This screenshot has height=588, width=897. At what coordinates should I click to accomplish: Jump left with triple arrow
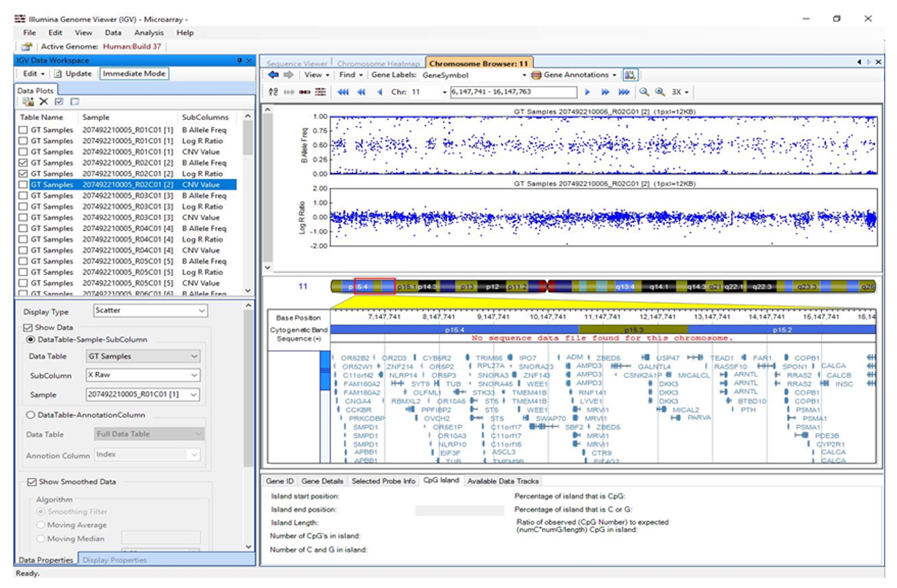(343, 92)
